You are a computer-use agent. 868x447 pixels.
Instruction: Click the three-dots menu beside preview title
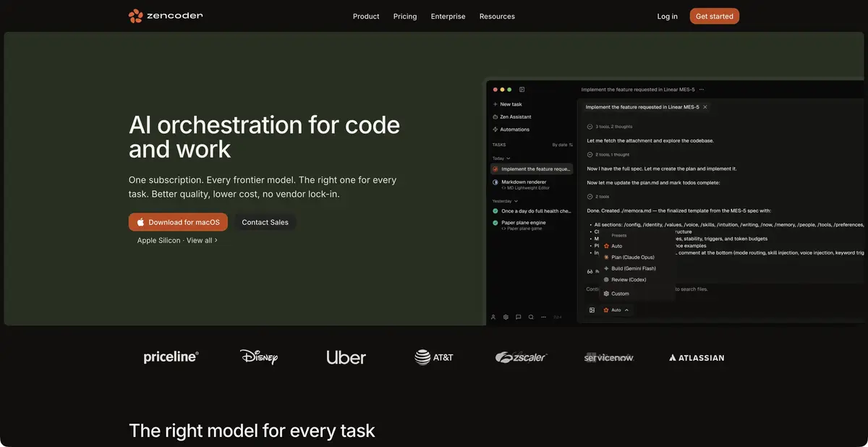click(x=702, y=90)
